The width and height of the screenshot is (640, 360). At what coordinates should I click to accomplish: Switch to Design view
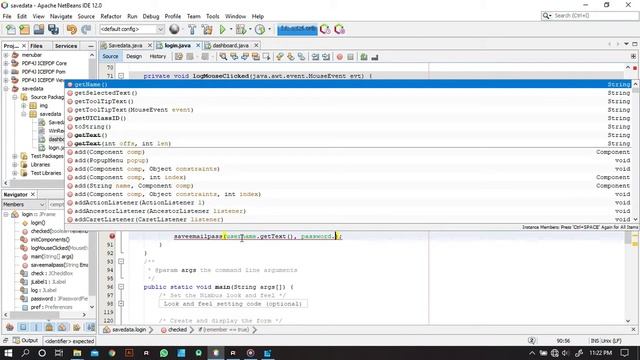(x=134, y=56)
